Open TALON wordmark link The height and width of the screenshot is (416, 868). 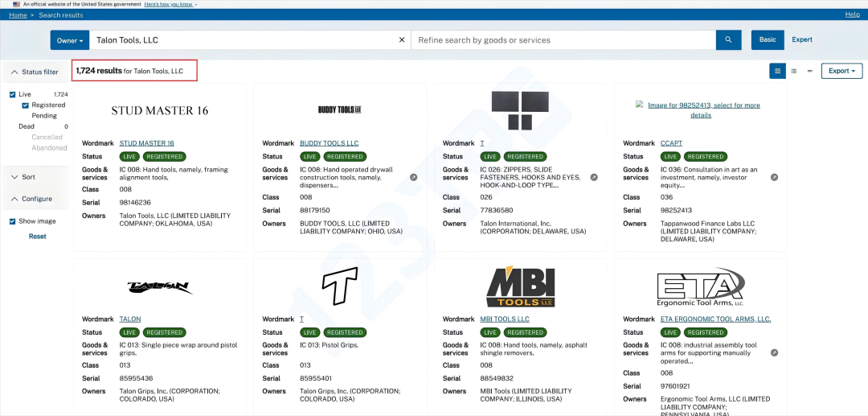click(130, 319)
